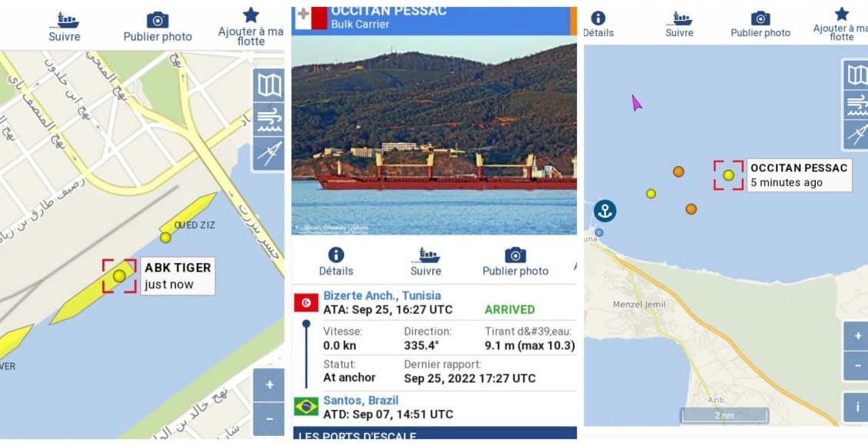Select the OUED ZIZ vessel marker
868x446 pixels.
point(165,238)
